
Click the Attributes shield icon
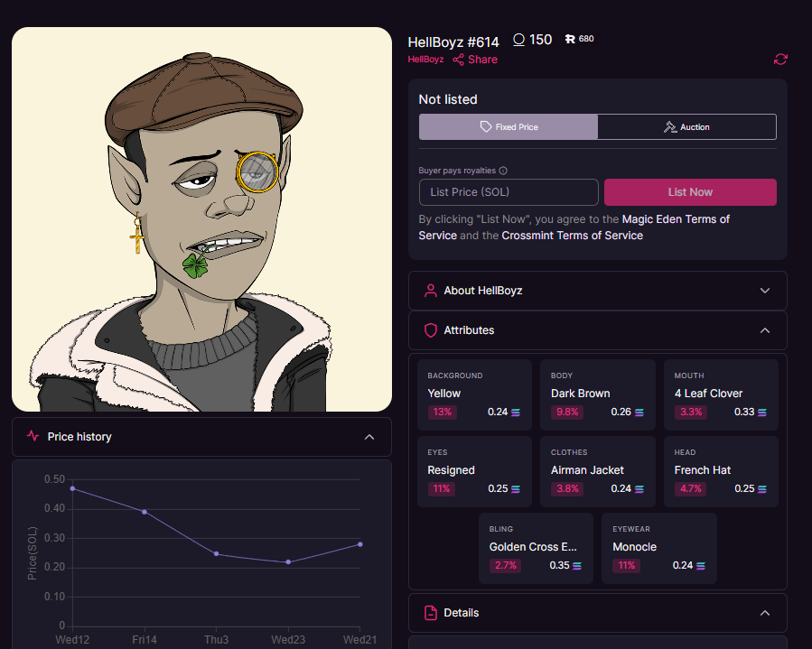[x=430, y=330]
